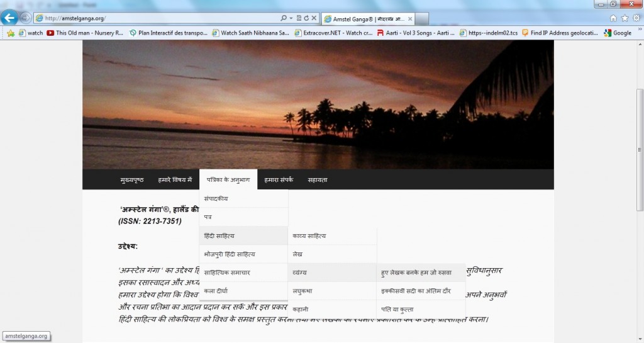This screenshot has width=644, height=343.
Task: Open the मुख्यपृष्ठ navigation item
Action: (x=132, y=179)
